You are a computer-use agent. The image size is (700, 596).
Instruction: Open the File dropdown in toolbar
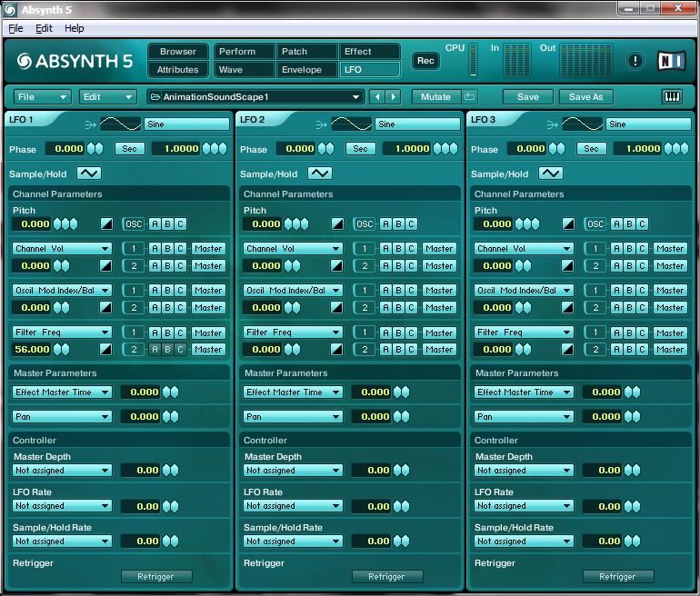(43, 97)
